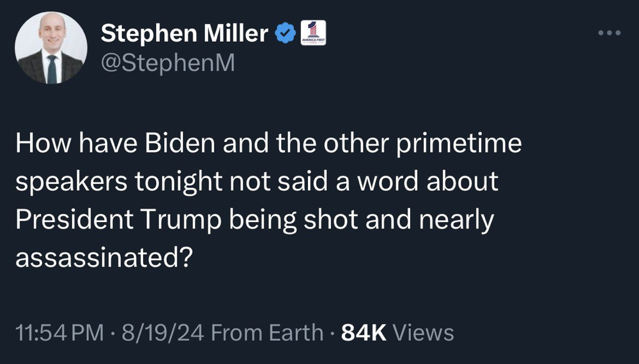
Task: Click the word "assassinated?" in the tweet
Action: point(102,258)
